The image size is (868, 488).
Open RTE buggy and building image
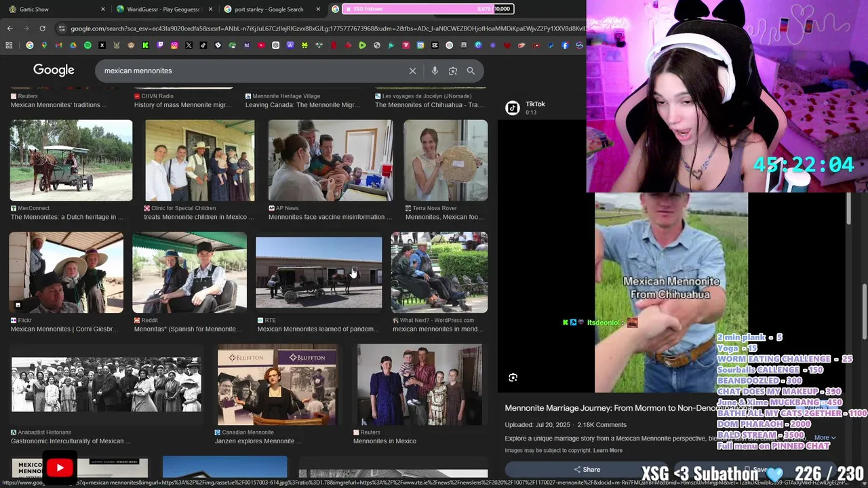319,272
